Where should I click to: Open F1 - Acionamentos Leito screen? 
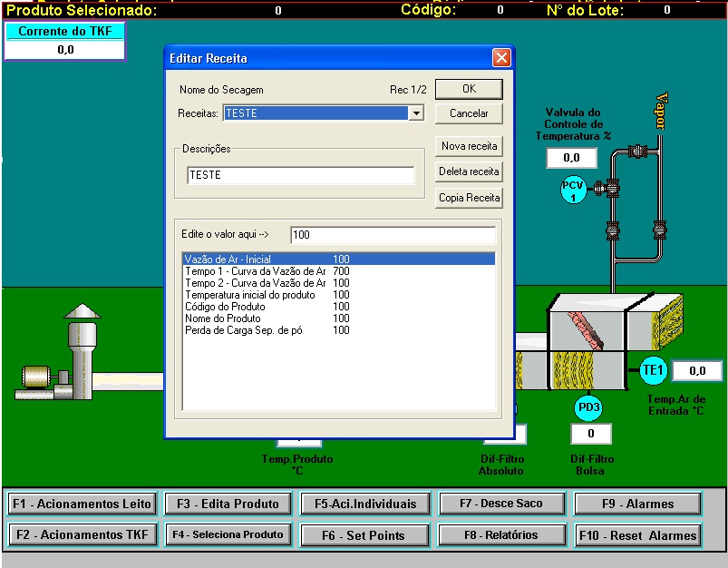coord(83,504)
